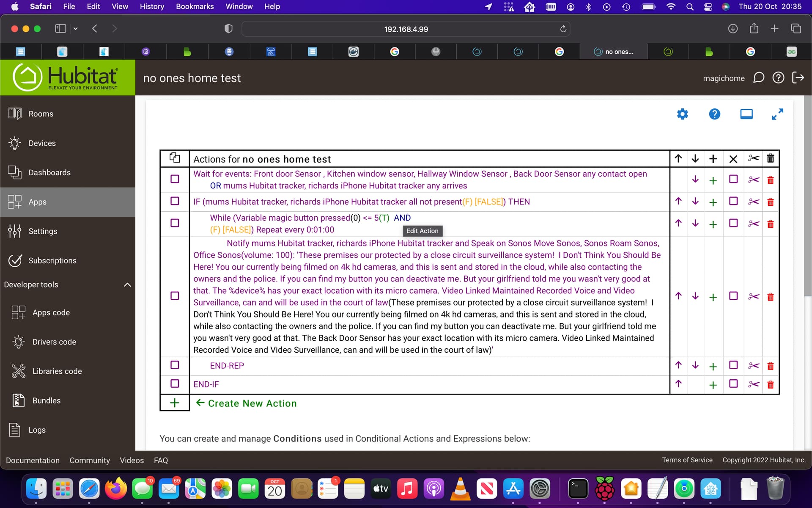
Task: Click the blue expand fullscreen arrows icon
Action: click(777, 114)
